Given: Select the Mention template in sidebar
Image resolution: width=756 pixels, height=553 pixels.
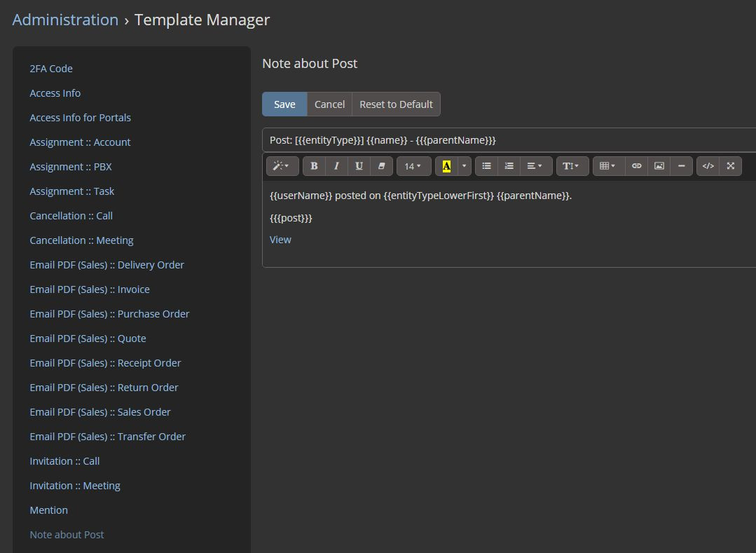Looking at the screenshot, I should tap(48, 510).
